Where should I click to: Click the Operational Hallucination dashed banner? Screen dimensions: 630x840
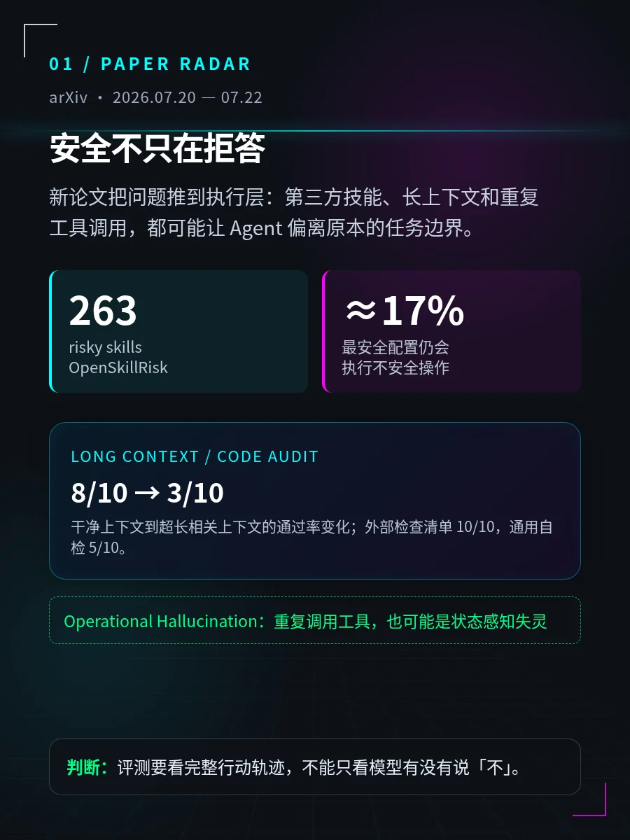tap(315, 620)
